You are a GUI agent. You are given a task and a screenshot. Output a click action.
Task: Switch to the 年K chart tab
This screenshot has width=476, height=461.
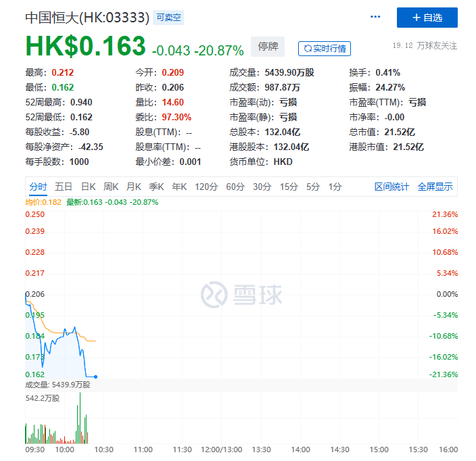point(179,187)
